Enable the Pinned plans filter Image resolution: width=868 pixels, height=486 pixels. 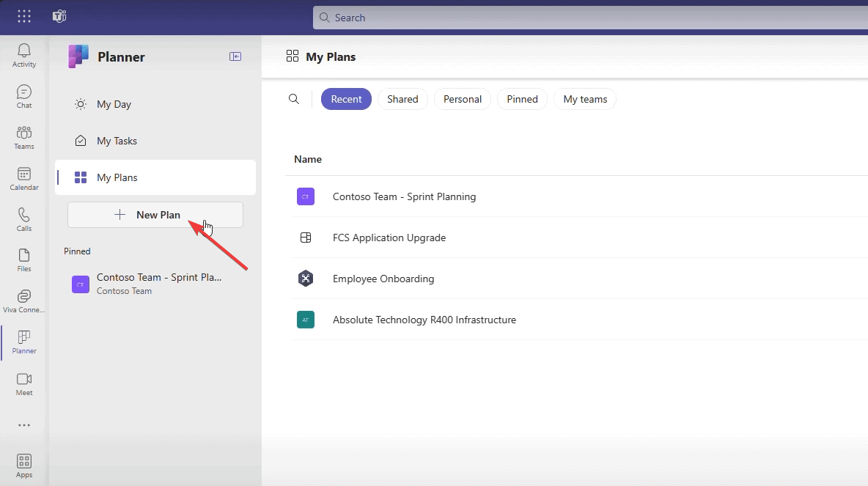click(522, 98)
